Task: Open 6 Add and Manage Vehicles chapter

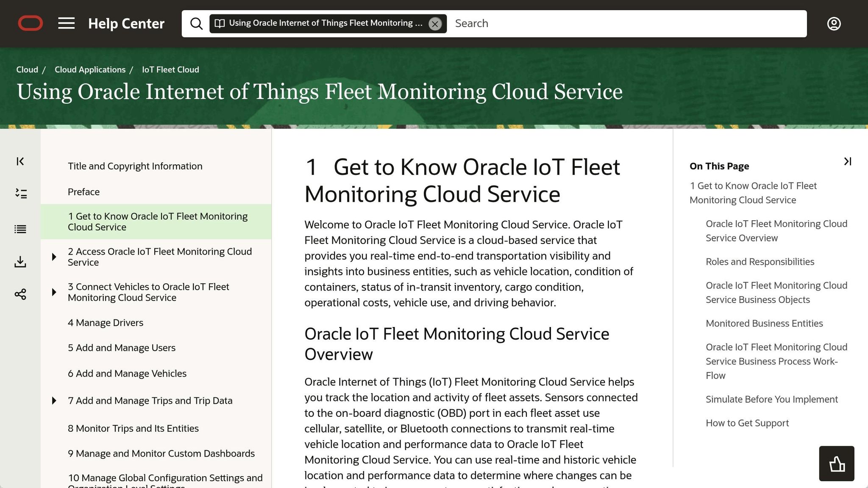Action: point(127,374)
